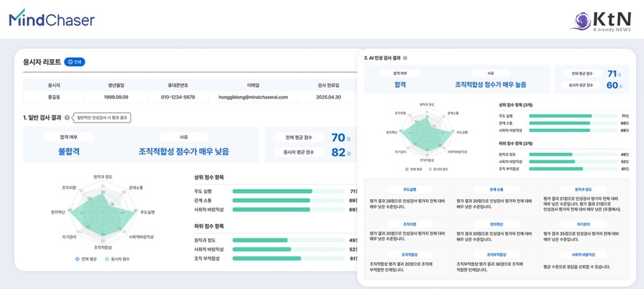Viewport: 644px width, 289px height.
Task: Click the MindChaser logo
Action: [52, 18]
